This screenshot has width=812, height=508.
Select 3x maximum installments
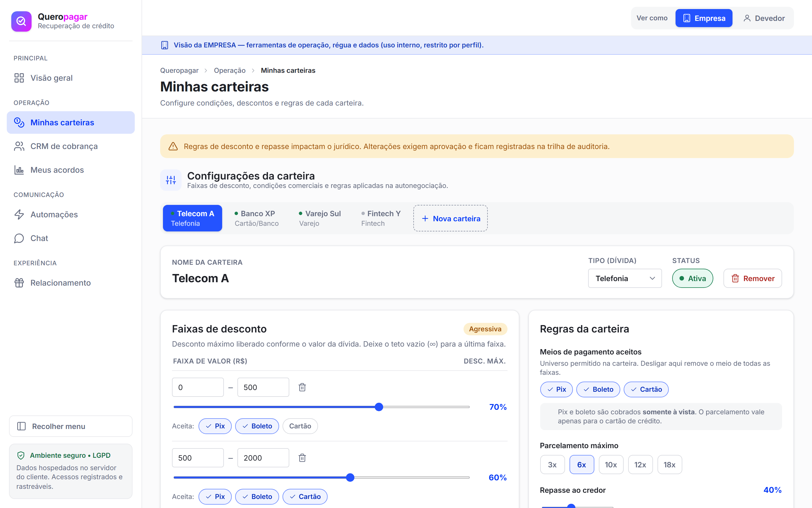[552, 465]
